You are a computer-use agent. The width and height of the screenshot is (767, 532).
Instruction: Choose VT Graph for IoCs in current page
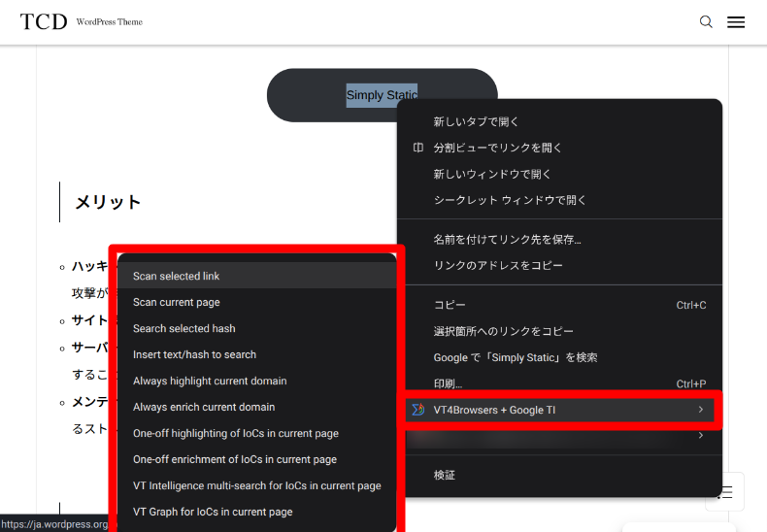click(257, 512)
